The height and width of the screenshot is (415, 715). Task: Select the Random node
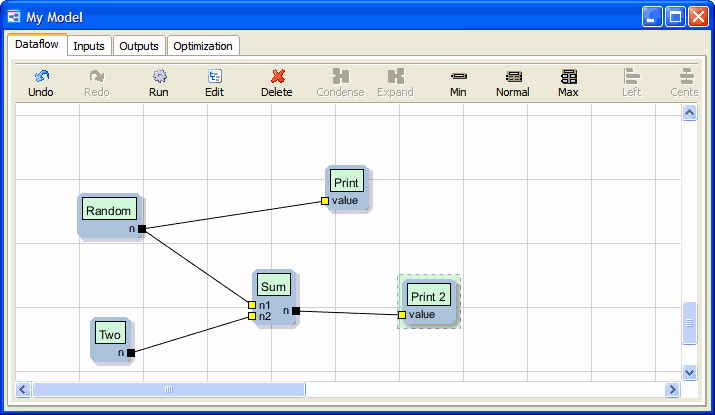109,211
